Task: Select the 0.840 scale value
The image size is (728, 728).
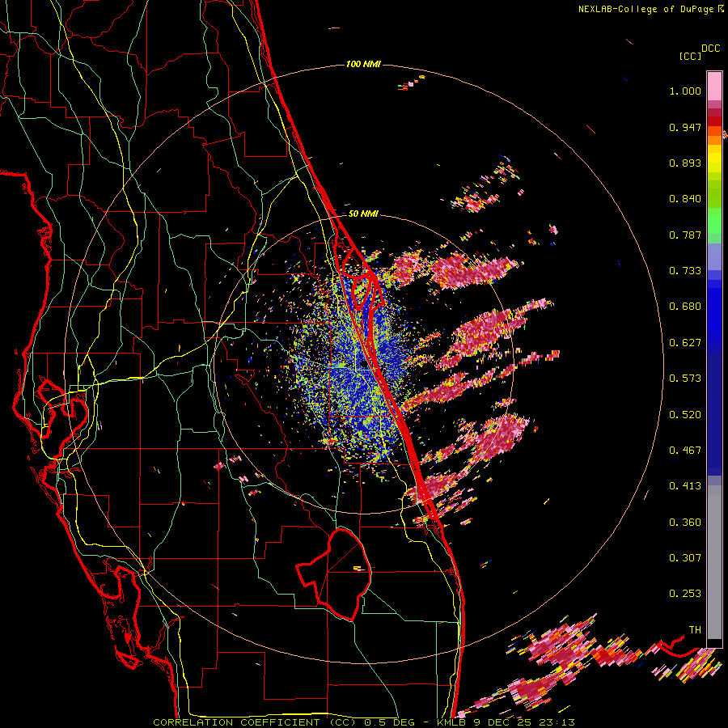Action: [x=685, y=199]
